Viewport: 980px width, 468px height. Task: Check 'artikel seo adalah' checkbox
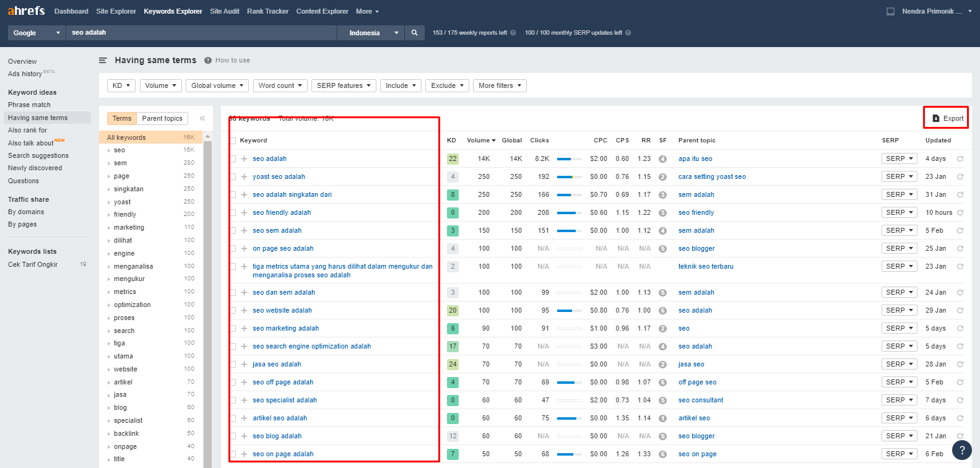pos(233,418)
